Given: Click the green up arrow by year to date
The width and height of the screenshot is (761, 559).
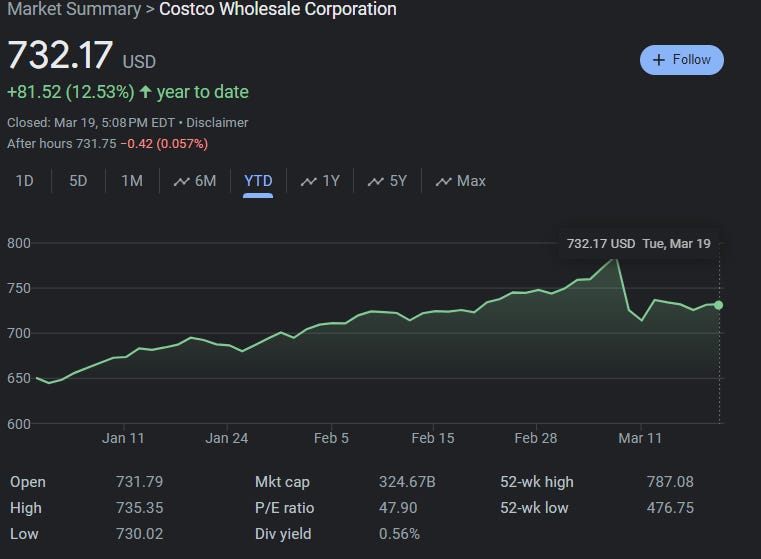Looking at the screenshot, I should tap(145, 92).
